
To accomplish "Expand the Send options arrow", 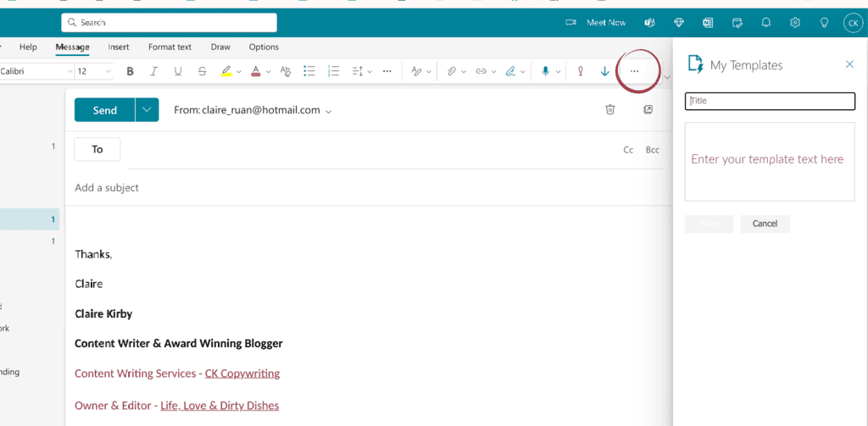I will pos(147,109).
